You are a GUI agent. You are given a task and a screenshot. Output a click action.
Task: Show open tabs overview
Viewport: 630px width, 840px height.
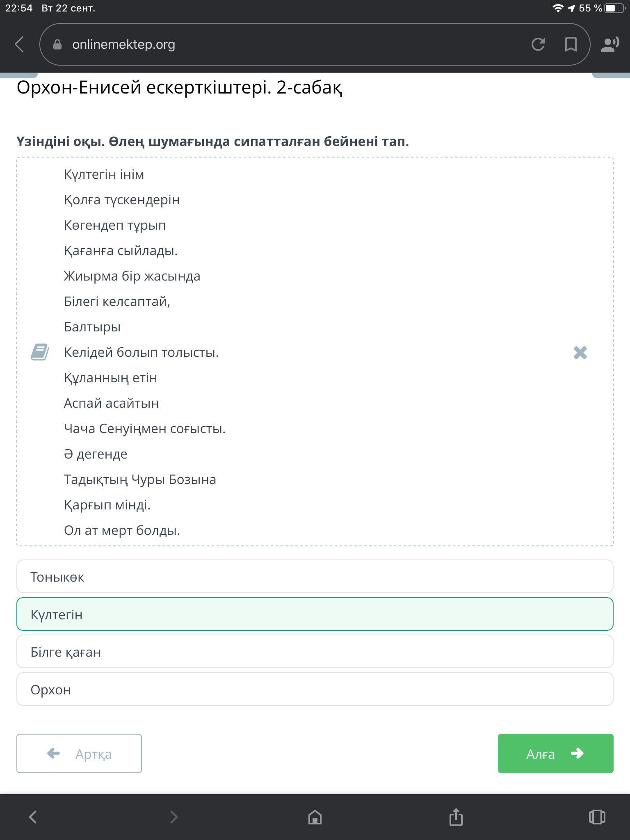tap(597, 817)
